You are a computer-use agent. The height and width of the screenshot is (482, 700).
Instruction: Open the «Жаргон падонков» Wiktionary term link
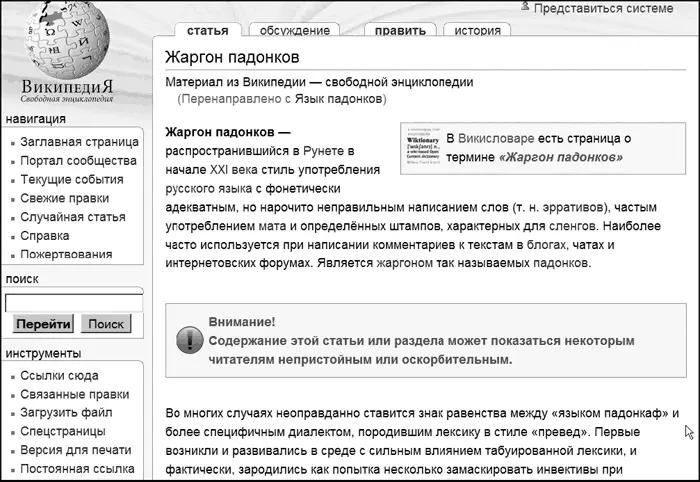pyautogui.click(x=561, y=157)
